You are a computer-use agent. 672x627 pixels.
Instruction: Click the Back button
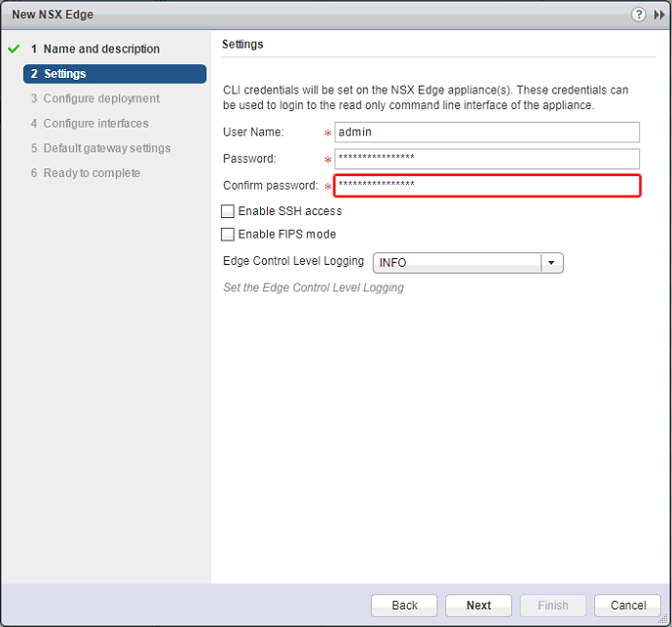(x=404, y=605)
